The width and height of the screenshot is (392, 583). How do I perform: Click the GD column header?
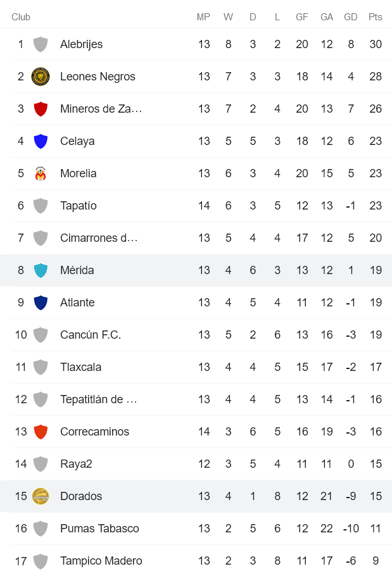[x=351, y=17]
